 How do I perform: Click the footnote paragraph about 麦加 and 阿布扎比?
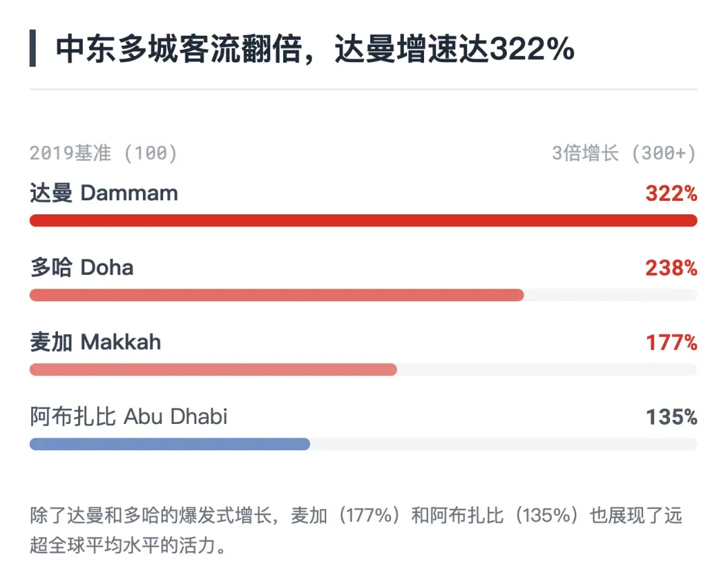[x=356, y=530]
